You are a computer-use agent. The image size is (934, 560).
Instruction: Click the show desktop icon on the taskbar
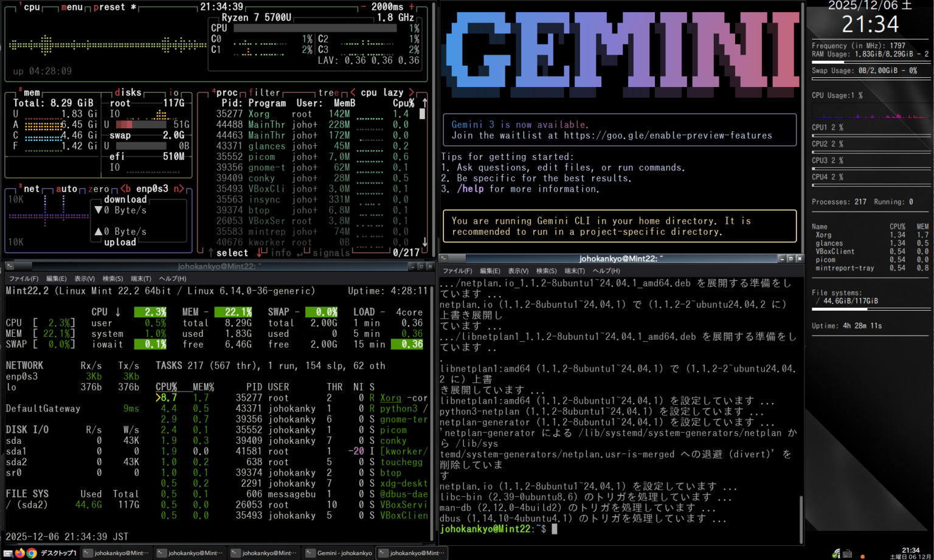[8, 553]
